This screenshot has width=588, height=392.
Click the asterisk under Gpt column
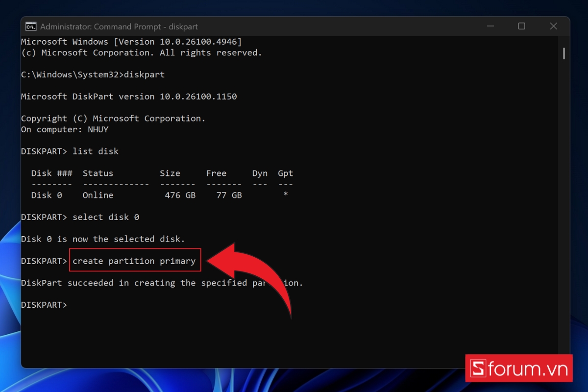(285, 195)
